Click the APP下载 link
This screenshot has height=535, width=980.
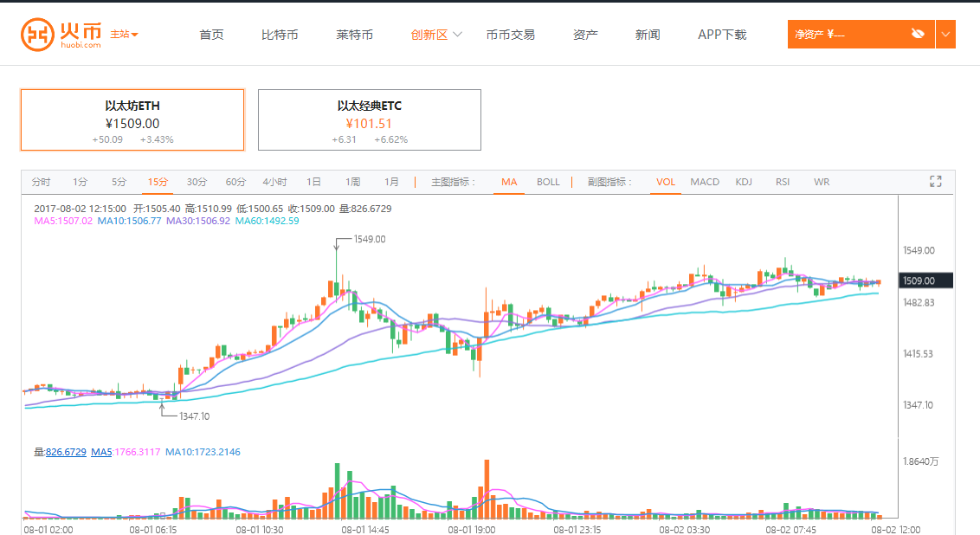click(x=722, y=35)
